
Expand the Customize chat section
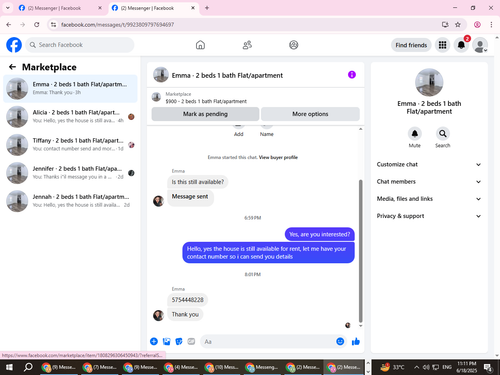[429, 164]
